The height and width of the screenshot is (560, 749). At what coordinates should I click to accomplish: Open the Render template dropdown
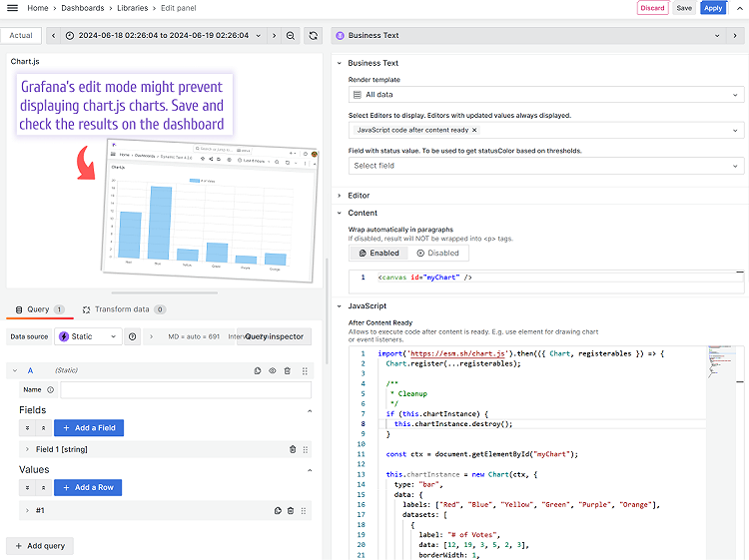pyautogui.click(x=546, y=95)
